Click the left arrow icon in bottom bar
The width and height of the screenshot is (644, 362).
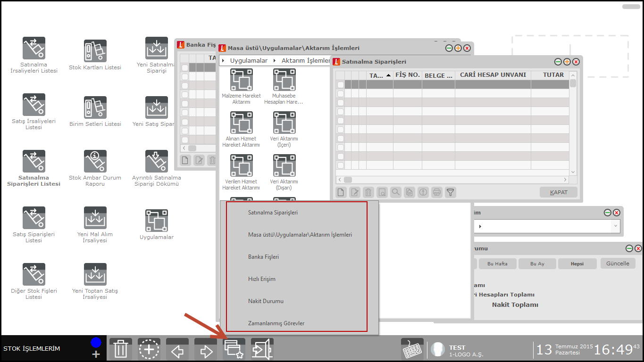(x=177, y=349)
